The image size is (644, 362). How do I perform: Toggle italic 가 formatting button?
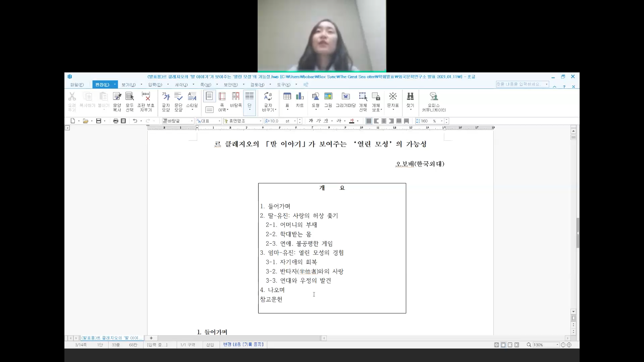tap(318, 121)
